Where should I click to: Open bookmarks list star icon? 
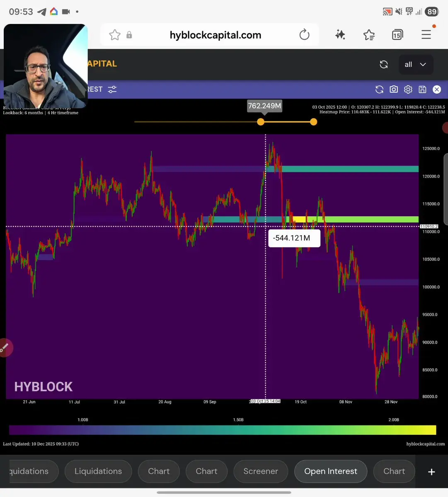pos(369,35)
